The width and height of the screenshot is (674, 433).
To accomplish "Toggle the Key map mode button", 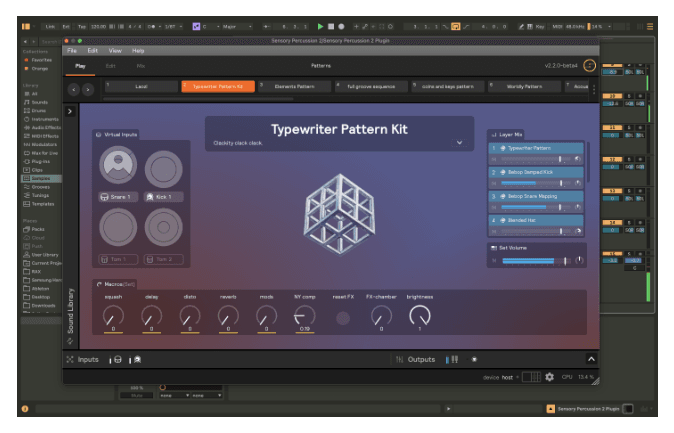I will coord(540,27).
